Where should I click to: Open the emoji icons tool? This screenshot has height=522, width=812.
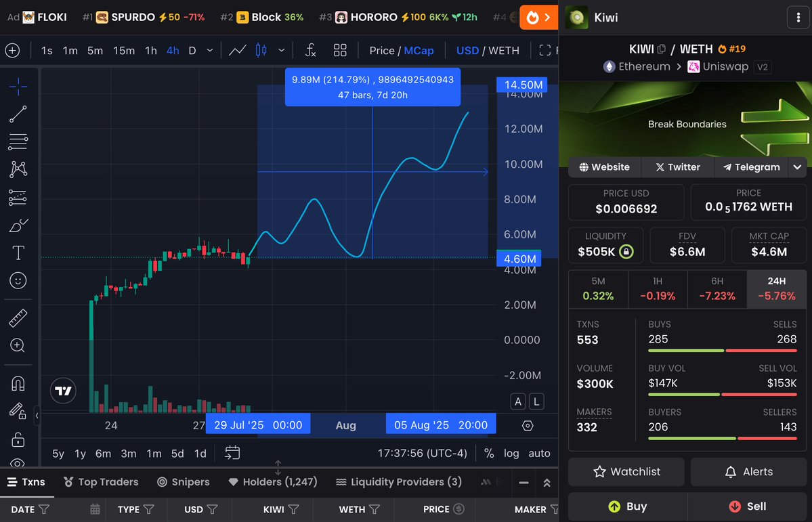(18, 281)
